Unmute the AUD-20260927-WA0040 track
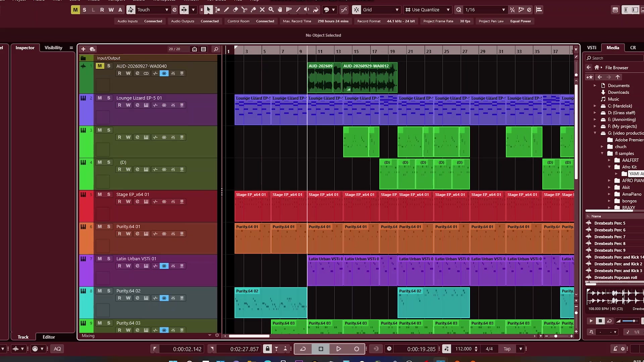The width and height of the screenshot is (644, 362). click(x=100, y=66)
